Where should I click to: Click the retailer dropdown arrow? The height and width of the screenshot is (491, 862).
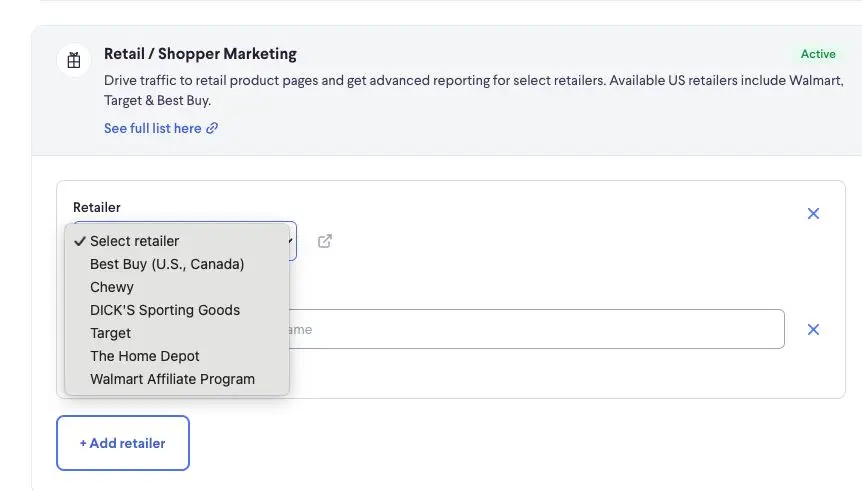pyautogui.click(x=291, y=241)
